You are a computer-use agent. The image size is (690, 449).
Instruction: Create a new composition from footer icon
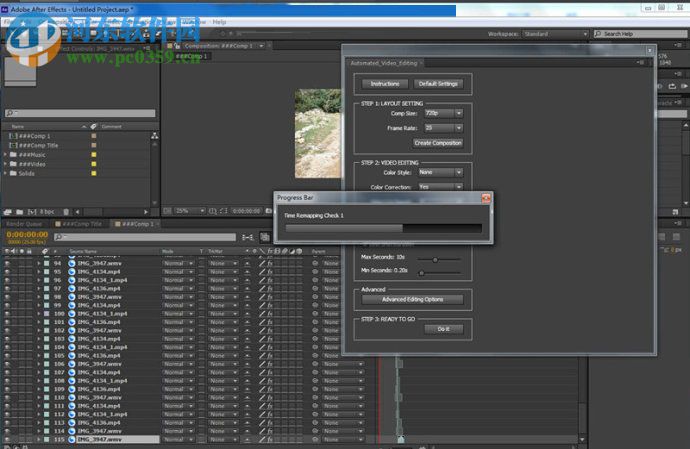pos(32,212)
